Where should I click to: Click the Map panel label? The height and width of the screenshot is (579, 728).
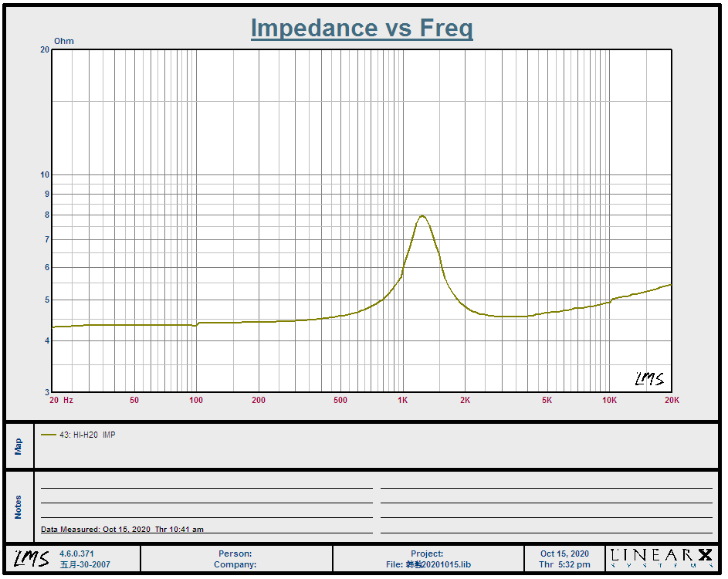[19, 446]
